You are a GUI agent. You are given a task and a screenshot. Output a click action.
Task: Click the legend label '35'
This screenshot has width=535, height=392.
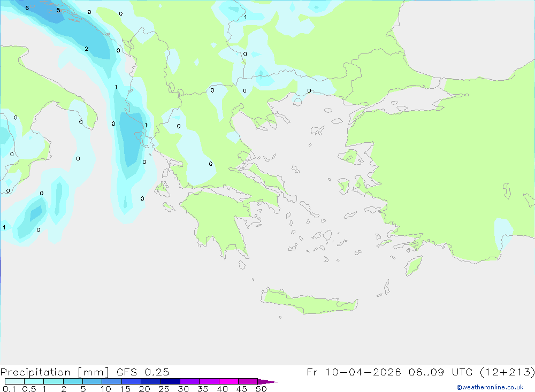[x=203, y=389]
